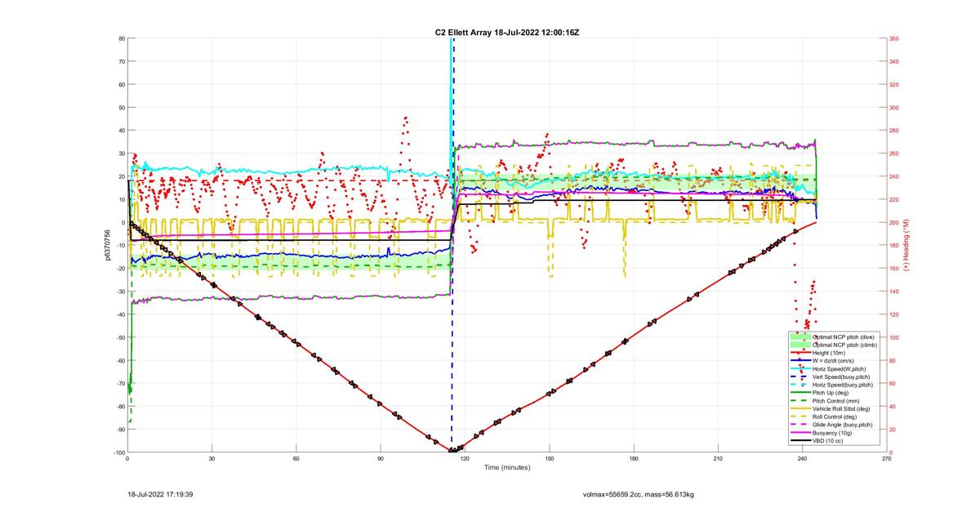Click the 'volmax=55659.2cc, mass=56.613kg' footer text

[x=639, y=494]
